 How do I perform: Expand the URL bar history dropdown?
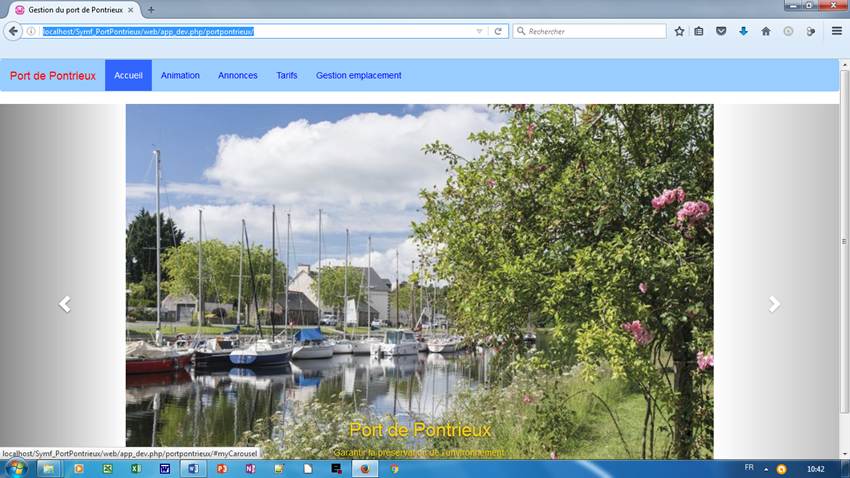click(479, 31)
